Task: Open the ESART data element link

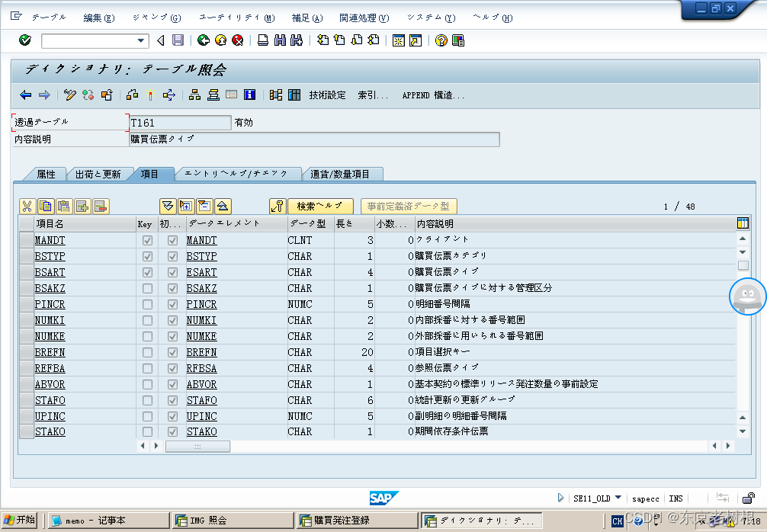Action: click(x=201, y=272)
